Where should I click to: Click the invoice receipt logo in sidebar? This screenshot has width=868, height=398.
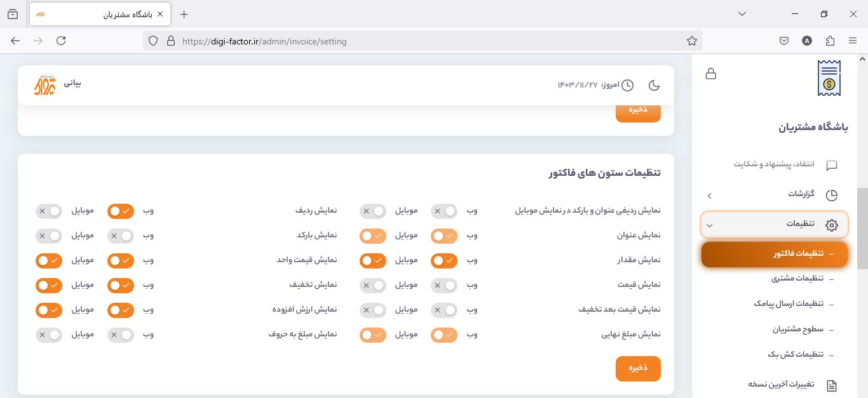829,78
